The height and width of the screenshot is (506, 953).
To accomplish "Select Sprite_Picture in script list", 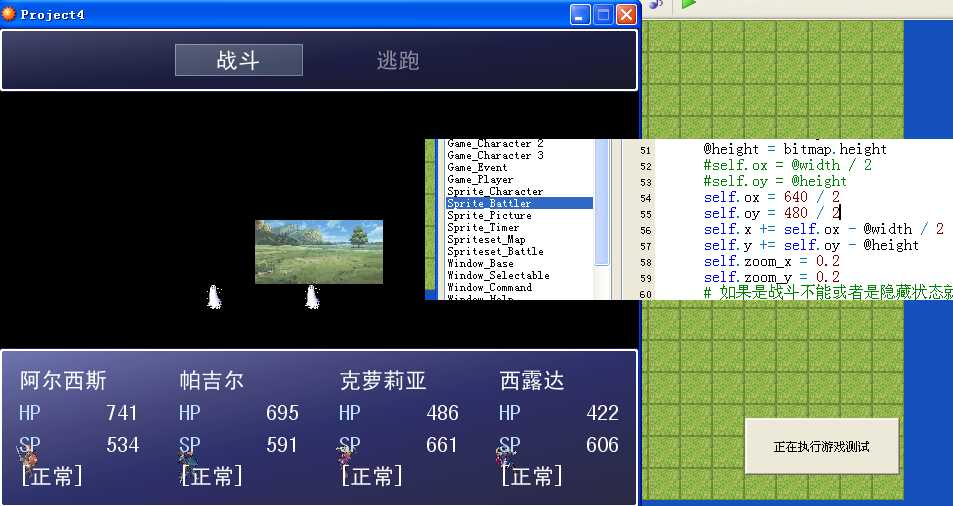I will [489, 216].
